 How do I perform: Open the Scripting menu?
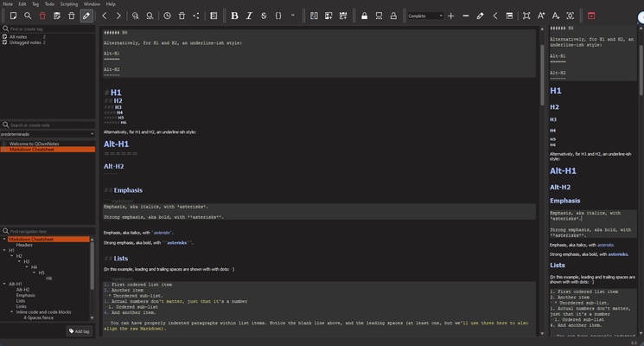[x=69, y=4]
